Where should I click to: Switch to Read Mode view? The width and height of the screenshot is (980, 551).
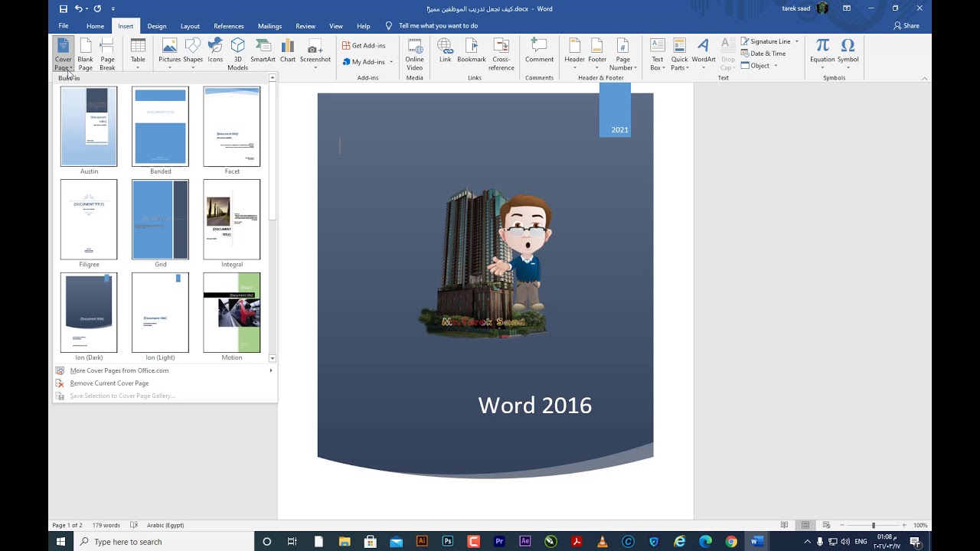pos(784,525)
